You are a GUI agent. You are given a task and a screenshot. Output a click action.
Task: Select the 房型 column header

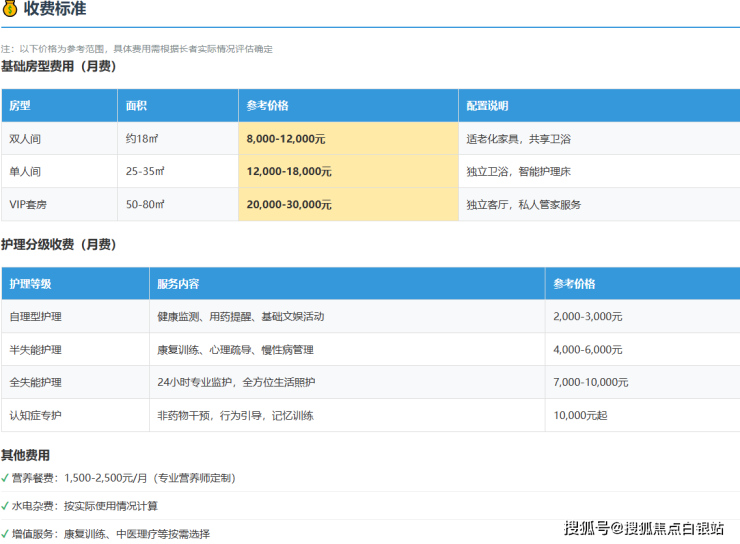click(x=20, y=106)
